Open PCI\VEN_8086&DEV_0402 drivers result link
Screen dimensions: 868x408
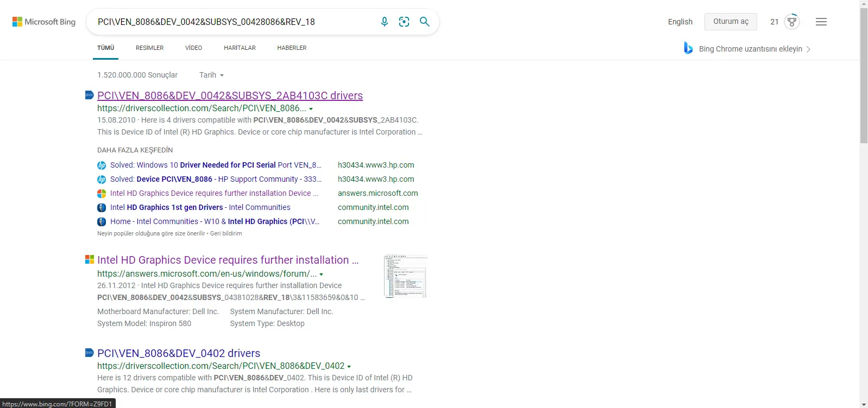[x=178, y=353]
